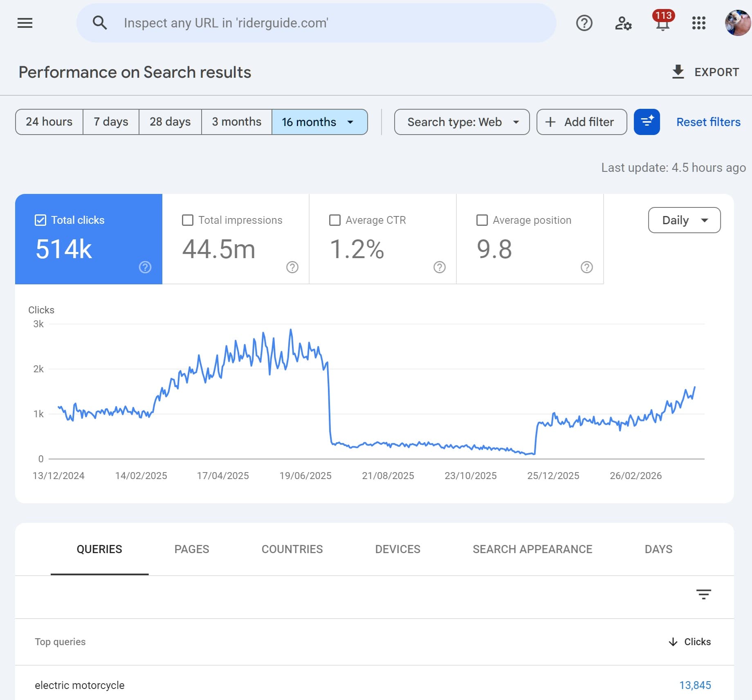Open your profile avatar
This screenshot has width=752, height=700.
point(737,23)
